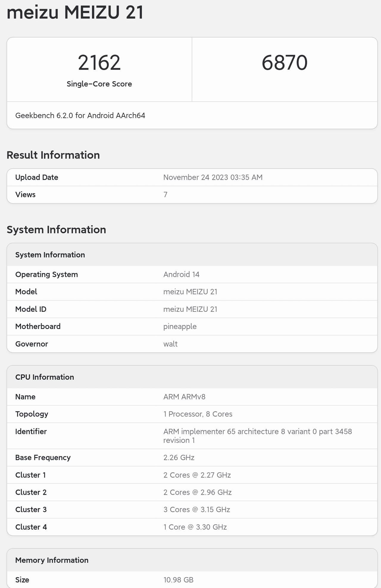Click the pineapple motherboard value

pyautogui.click(x=180, y=326)
